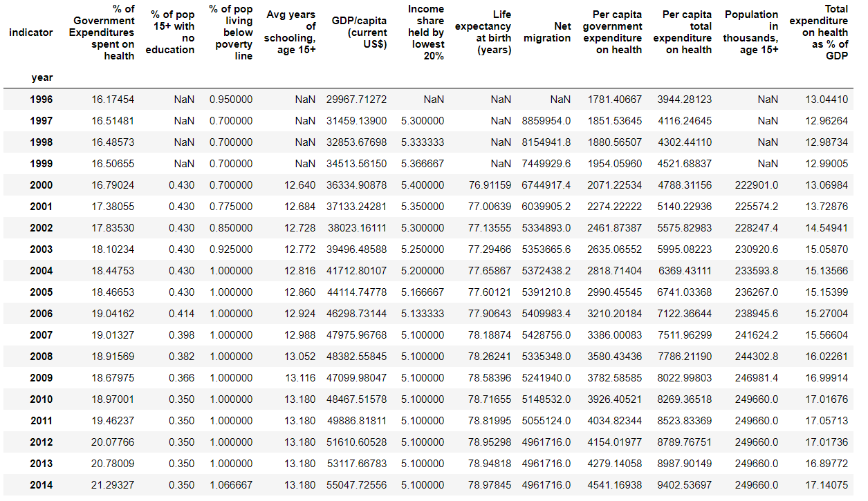Viewport: 868px width, 501px height.
Task: Click the 2003 row label
Action: click(41, 249)
